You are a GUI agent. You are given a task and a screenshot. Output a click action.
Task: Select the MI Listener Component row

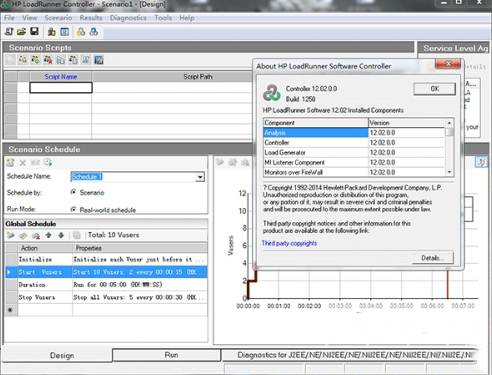point(354,162)
